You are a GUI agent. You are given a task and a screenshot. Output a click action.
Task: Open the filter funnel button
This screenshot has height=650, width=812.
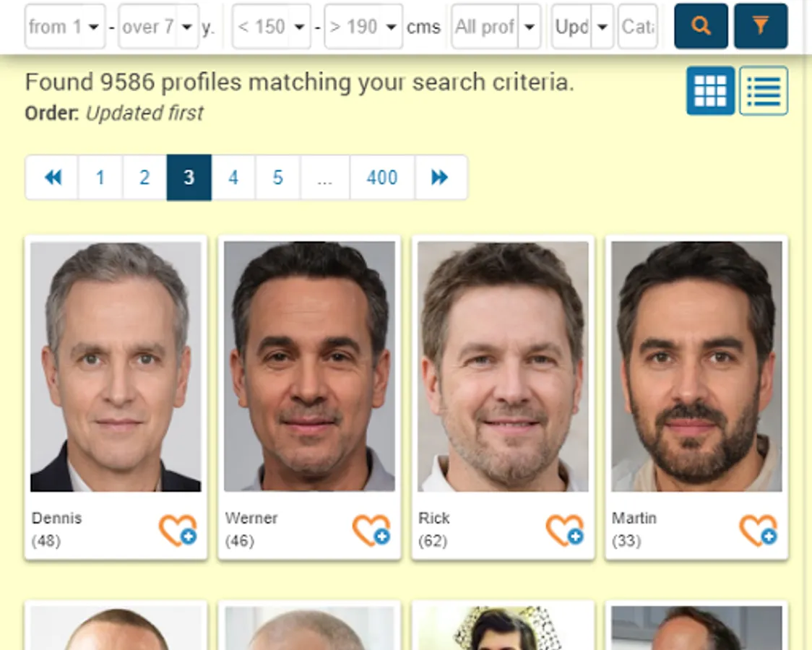761,26
